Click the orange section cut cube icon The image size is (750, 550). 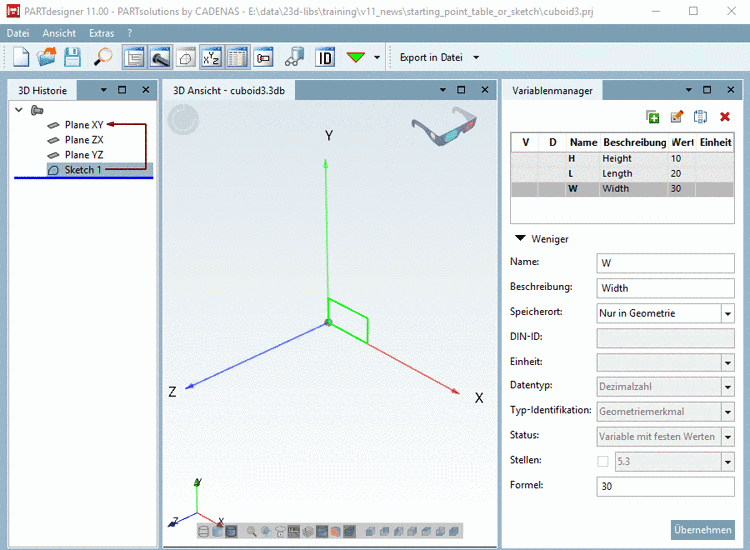point(335,531)
